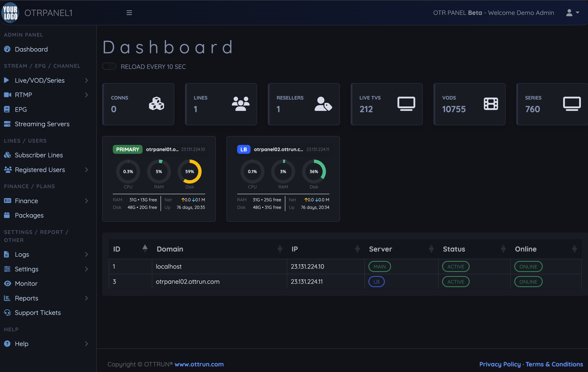Image resolution: width=588 pixels, height=372 pixels.
Task: Click the Support Tickets headset icon
Action: coord(7,313)
